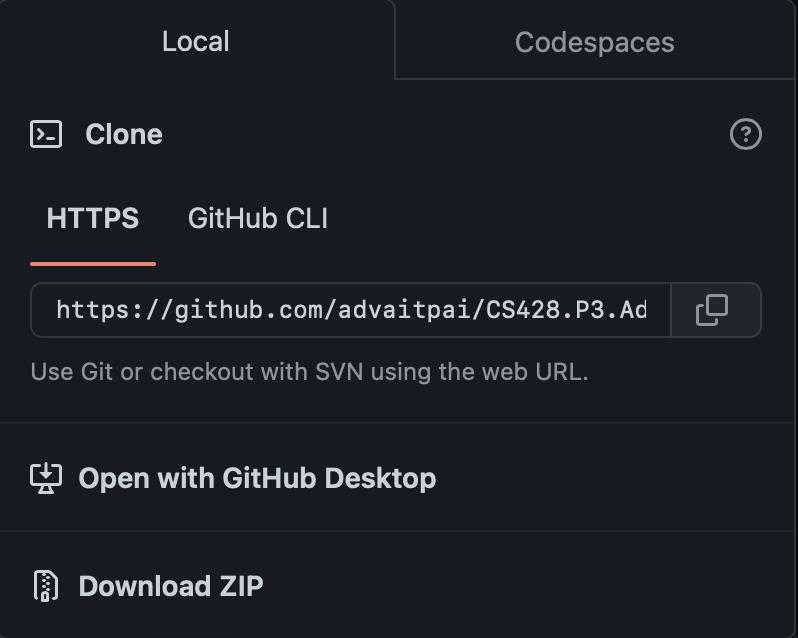Open the Codespaces tab
The height and width of the screenshot is (638, 798).
tap(594, 42)
